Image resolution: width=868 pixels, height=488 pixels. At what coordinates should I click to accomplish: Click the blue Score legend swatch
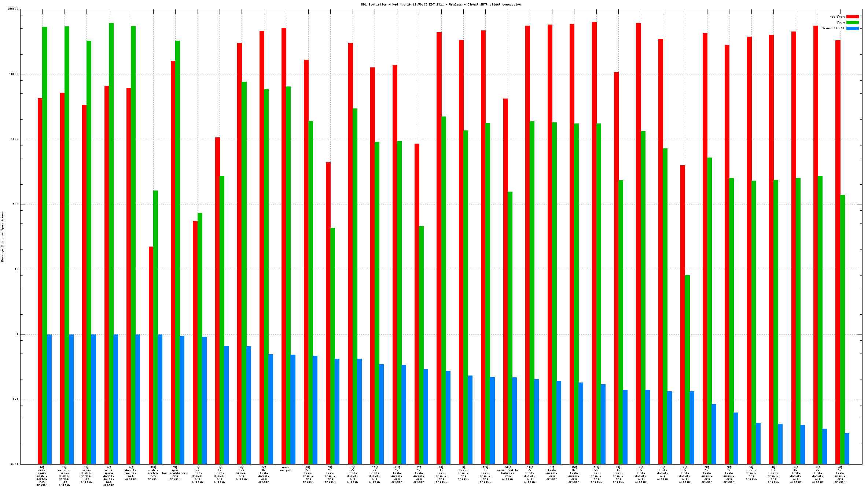coord(852,28)
